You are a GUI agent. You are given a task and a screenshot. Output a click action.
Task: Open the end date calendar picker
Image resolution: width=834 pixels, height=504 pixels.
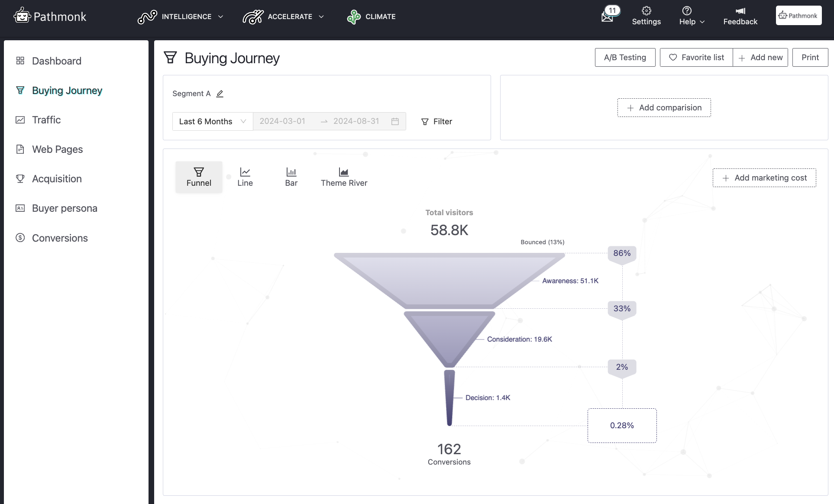(394, 121)
